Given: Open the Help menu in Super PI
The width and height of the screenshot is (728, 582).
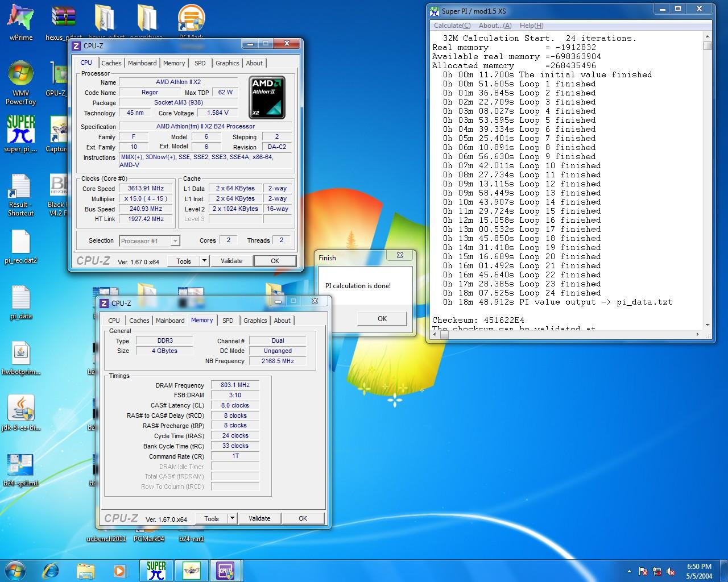Looking at the screenshot, I should pos(532,26).
